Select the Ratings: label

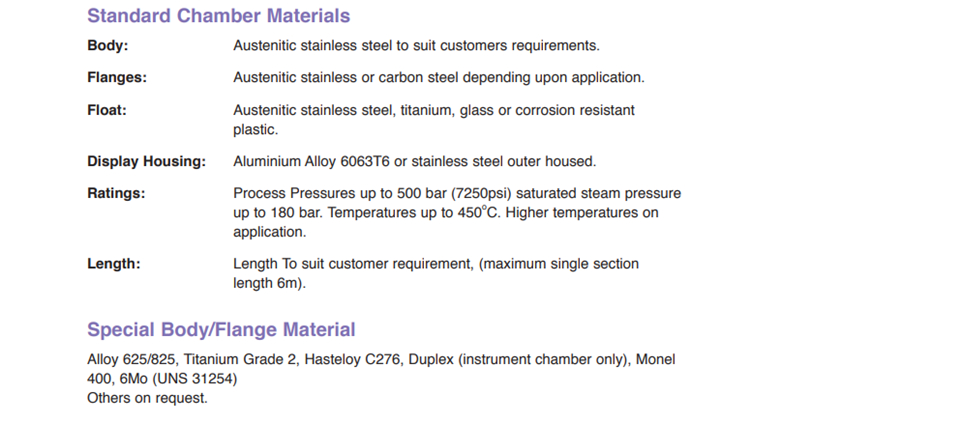[x=116, y=194]
